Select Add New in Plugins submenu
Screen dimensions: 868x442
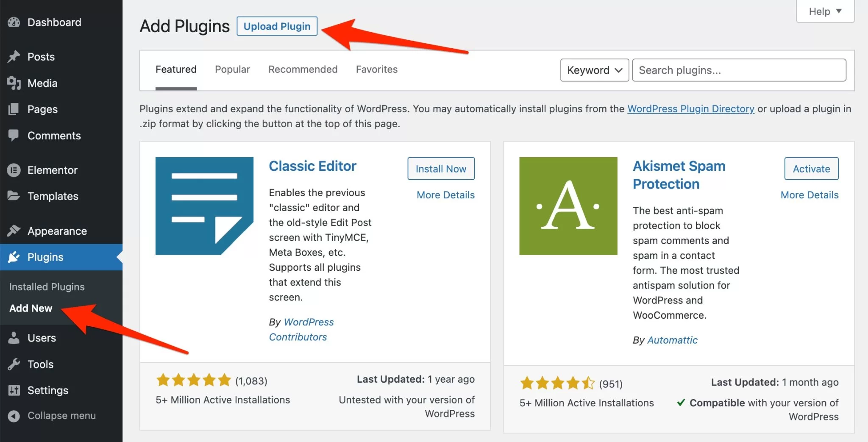click(x=31, y=308)
